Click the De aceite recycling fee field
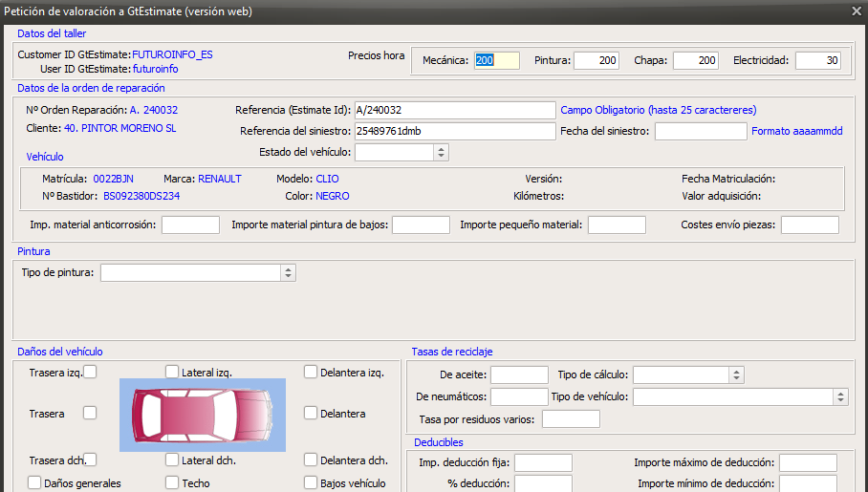The height and width of the screenshot is (492, 868). [519, 374]
